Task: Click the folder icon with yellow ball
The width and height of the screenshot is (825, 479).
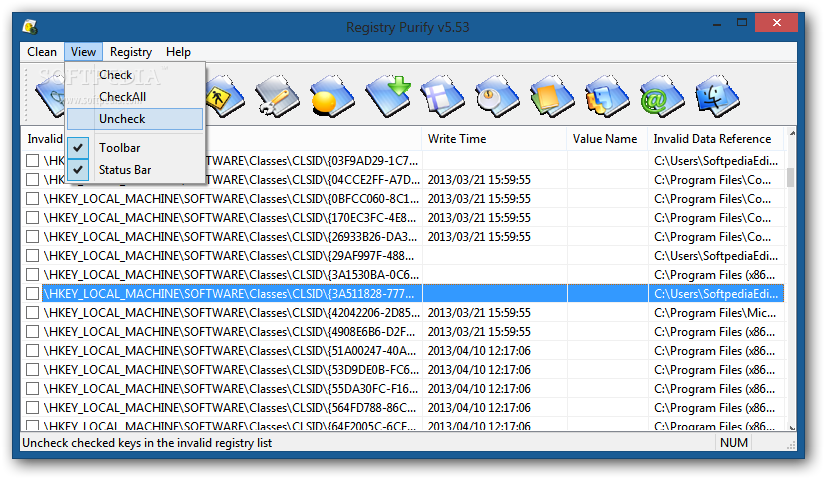Action: tap(333, 96)
